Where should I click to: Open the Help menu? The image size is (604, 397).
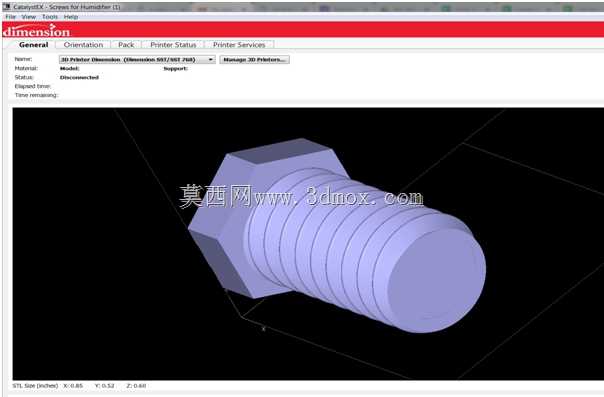(71, 17)
